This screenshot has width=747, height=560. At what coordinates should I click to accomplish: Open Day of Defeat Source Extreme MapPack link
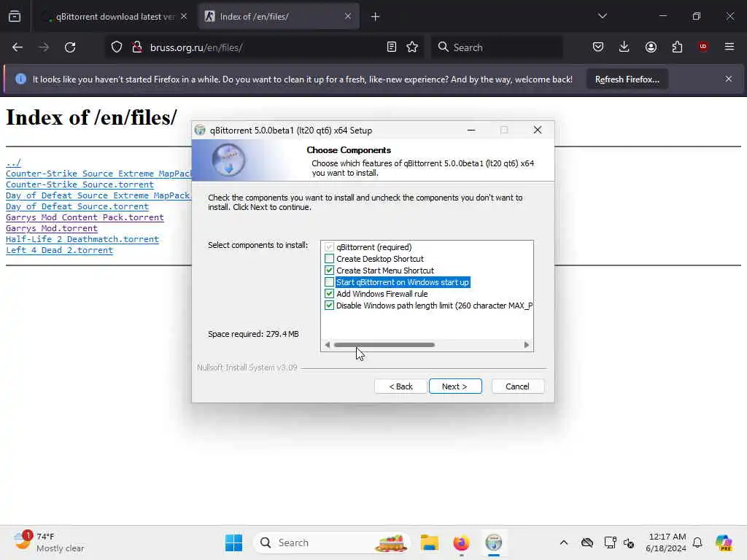click(x=98, y=195)
